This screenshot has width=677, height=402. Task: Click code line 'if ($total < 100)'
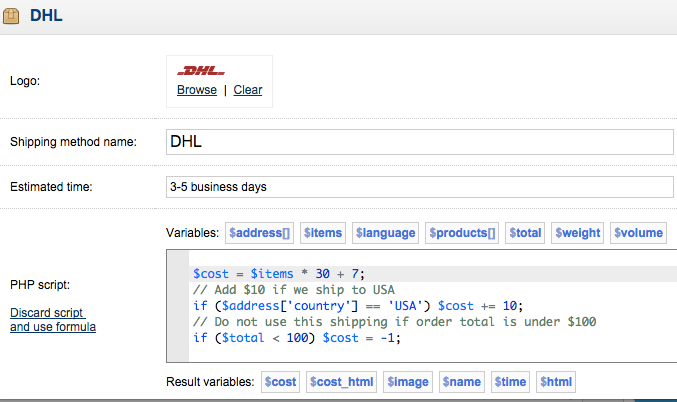[x=297, y=338]
